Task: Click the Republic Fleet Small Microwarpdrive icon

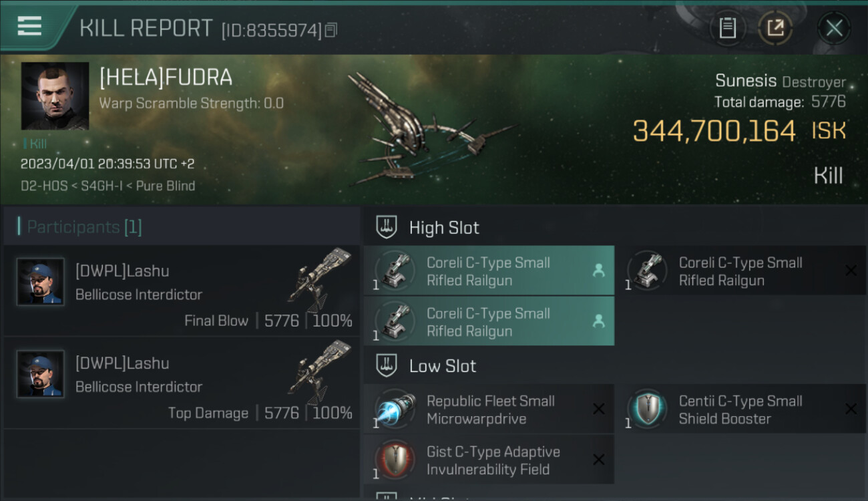Action: coord(395,409)
